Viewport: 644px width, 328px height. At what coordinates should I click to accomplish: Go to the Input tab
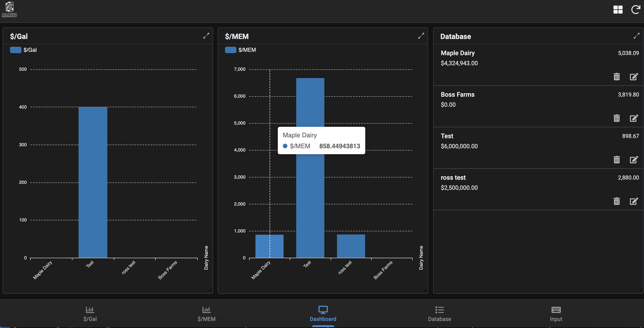(556, 313)
